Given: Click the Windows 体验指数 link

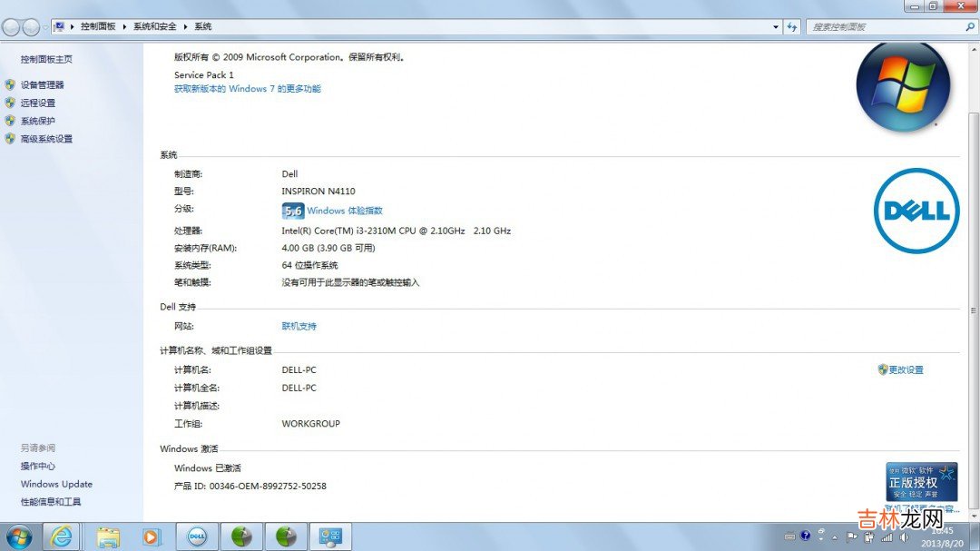Looking at the screenshot, I should point(345,211).
